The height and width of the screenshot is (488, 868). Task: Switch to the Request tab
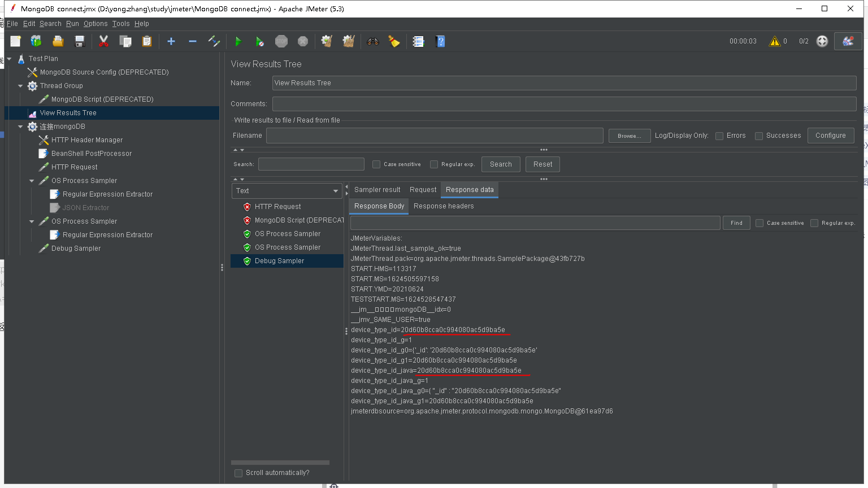[x=423, y=190]
